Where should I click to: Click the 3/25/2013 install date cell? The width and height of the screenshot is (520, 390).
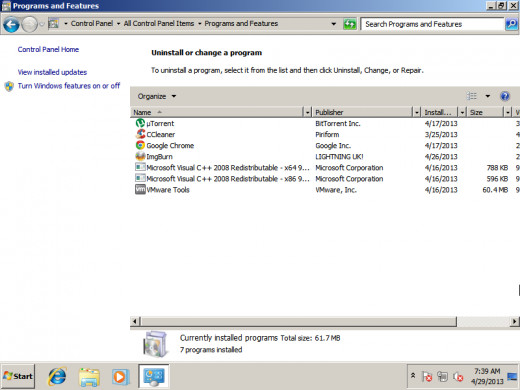point(441,134)
